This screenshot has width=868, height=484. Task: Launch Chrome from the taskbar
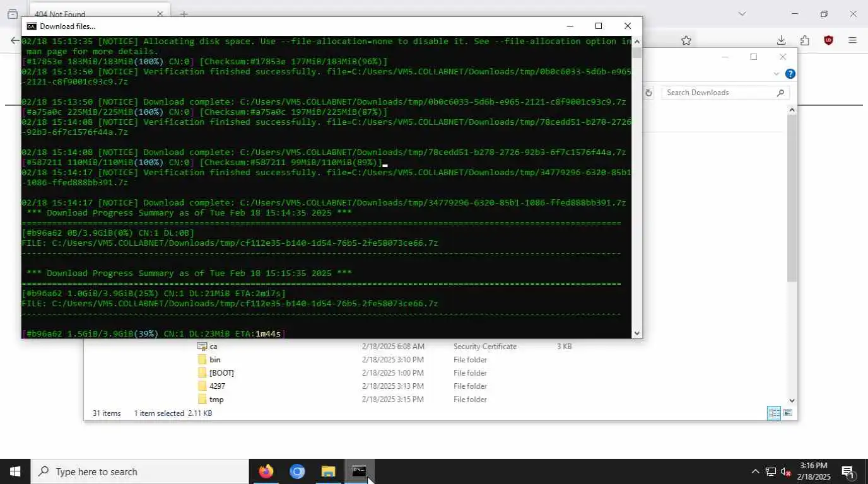297,471
